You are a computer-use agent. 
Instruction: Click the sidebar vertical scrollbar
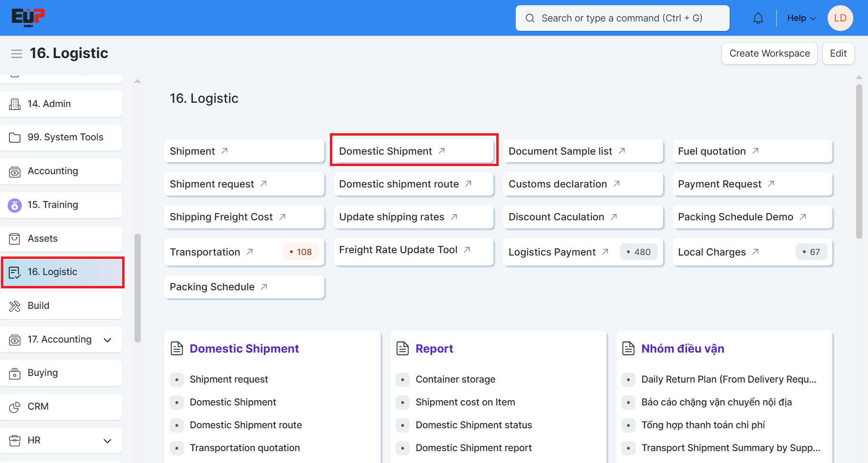(x=137, y=288)
